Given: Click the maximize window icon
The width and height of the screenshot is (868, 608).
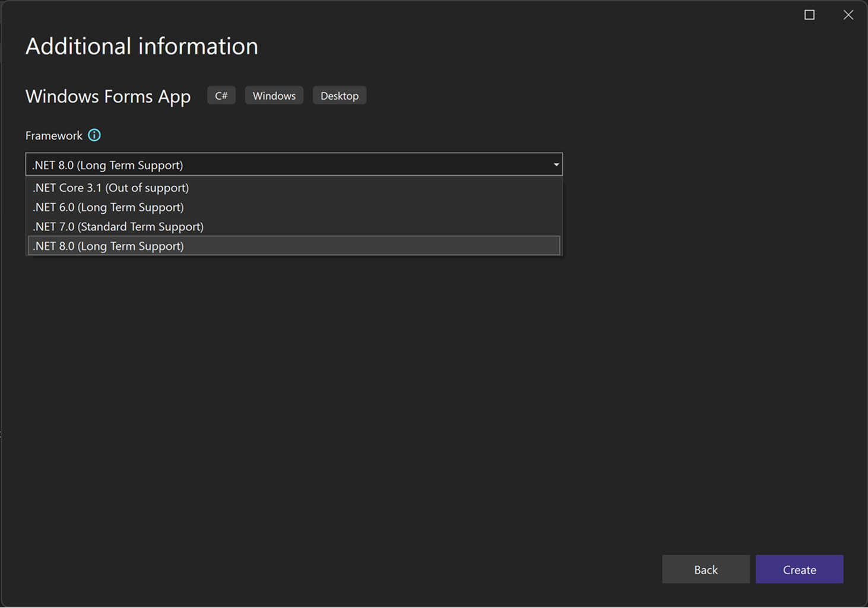Looking at the screenshot, I should 809,15.
